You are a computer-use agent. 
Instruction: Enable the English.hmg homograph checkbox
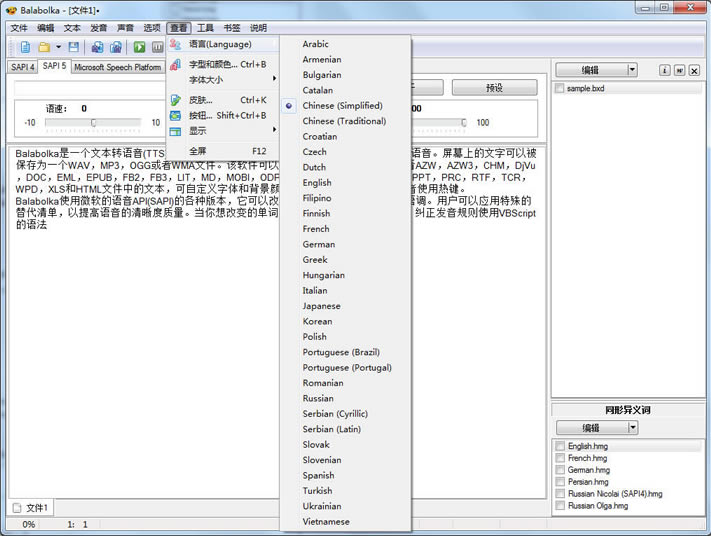560,446
